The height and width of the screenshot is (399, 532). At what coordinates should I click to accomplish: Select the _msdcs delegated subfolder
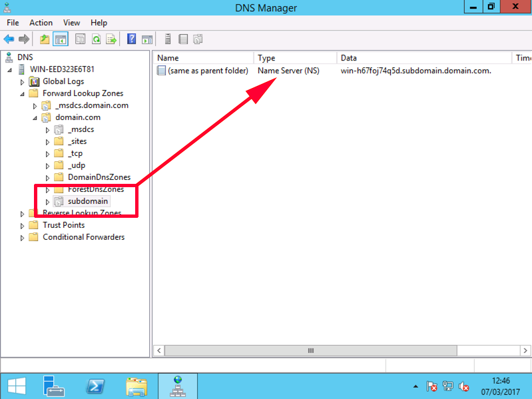coord(81,129)
